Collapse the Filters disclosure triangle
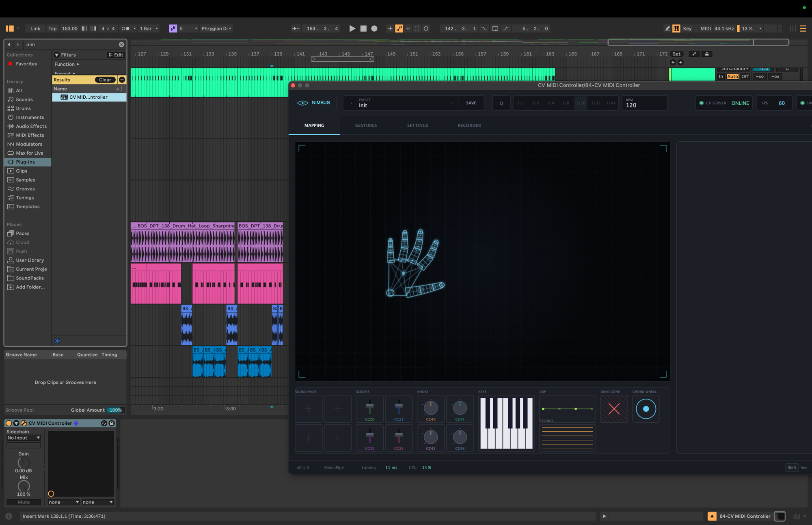Image resolution: width=812 pixels, height=525 pixels. 57,55
